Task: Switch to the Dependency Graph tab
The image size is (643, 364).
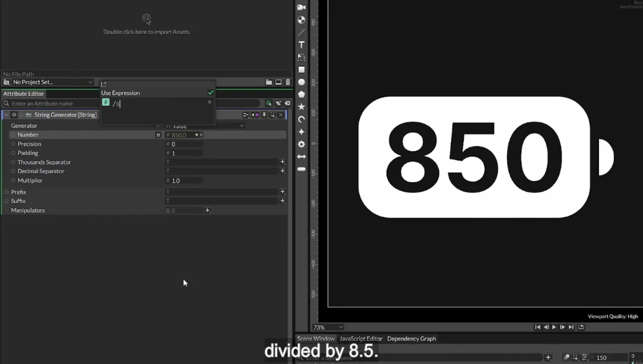Action: [412, 339]
